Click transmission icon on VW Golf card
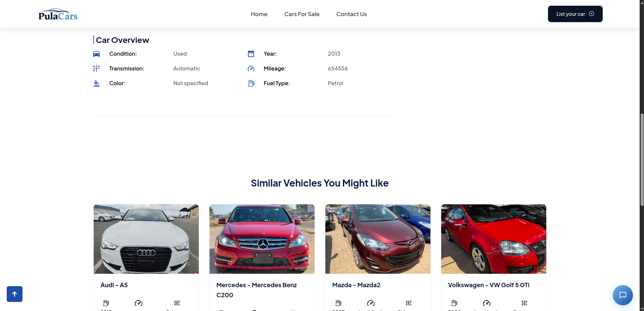This screenshot has width=644, height=311. click(x=524, y=303)
